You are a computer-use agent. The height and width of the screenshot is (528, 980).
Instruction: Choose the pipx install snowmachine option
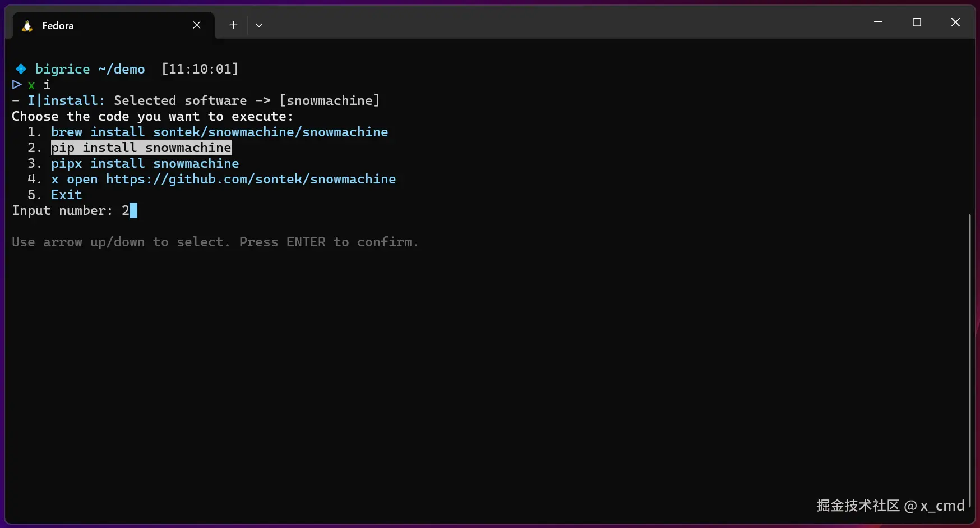pos(145,163)
